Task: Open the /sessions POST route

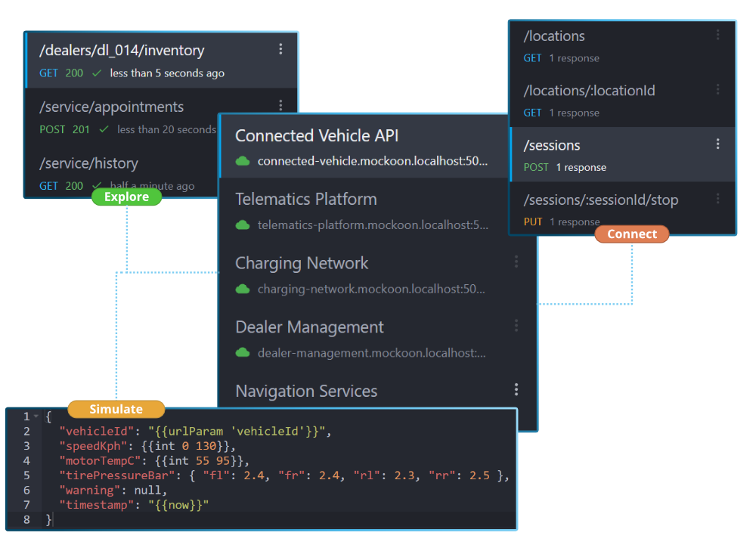Action: [x=622, y=155]
